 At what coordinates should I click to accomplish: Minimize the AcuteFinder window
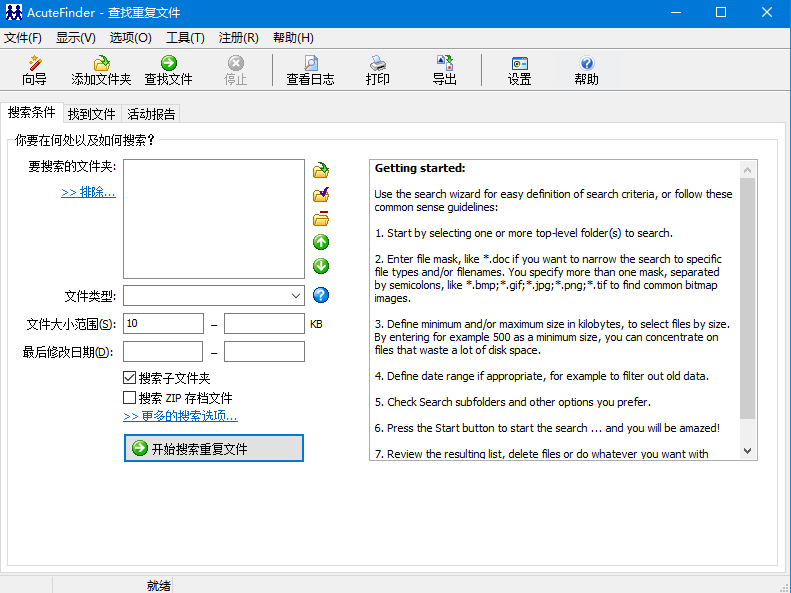click(x=676, y=13)
